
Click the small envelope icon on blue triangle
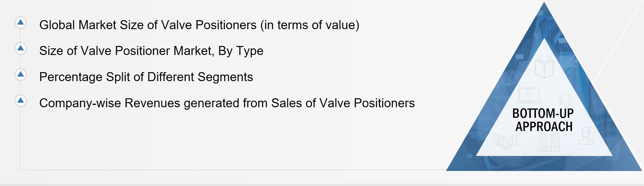tap(470, 155)
